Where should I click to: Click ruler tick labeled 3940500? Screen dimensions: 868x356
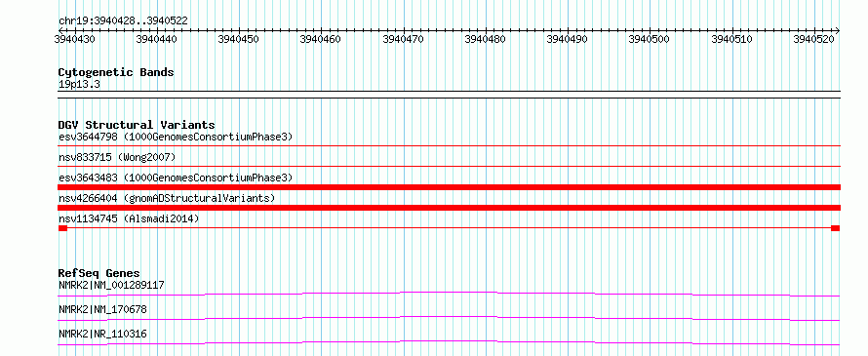(x=650, y=39)
